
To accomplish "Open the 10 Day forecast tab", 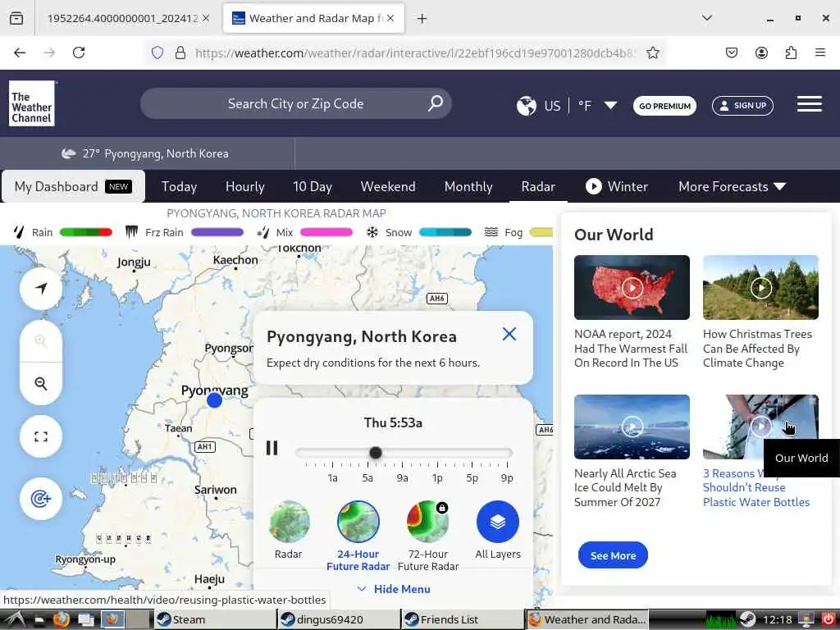I will point(313,186).
